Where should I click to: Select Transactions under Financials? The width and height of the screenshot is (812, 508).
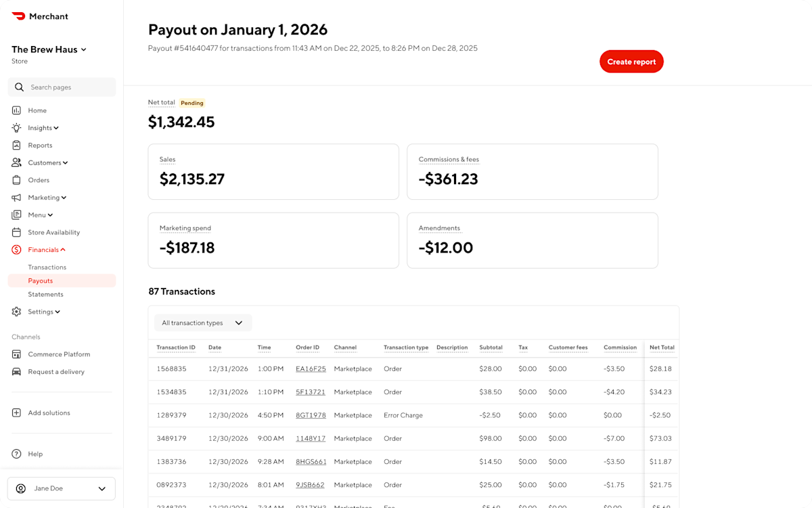47,267
